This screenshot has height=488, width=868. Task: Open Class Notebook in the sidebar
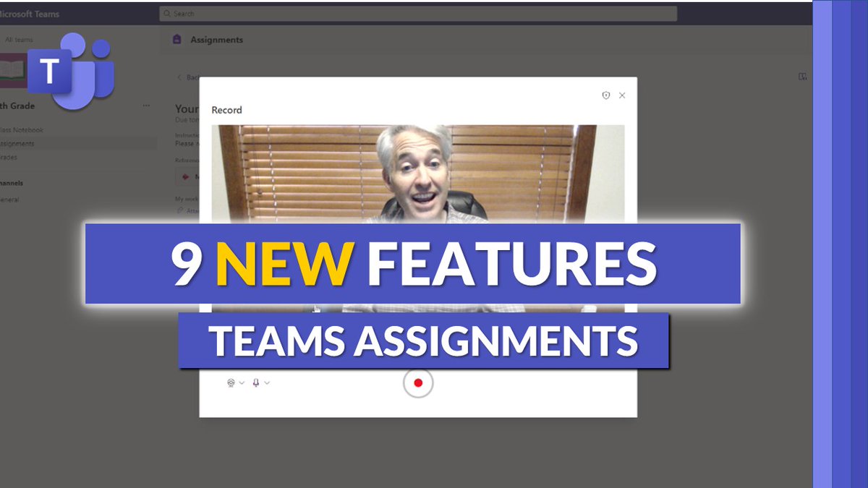[x=21, y=130]
